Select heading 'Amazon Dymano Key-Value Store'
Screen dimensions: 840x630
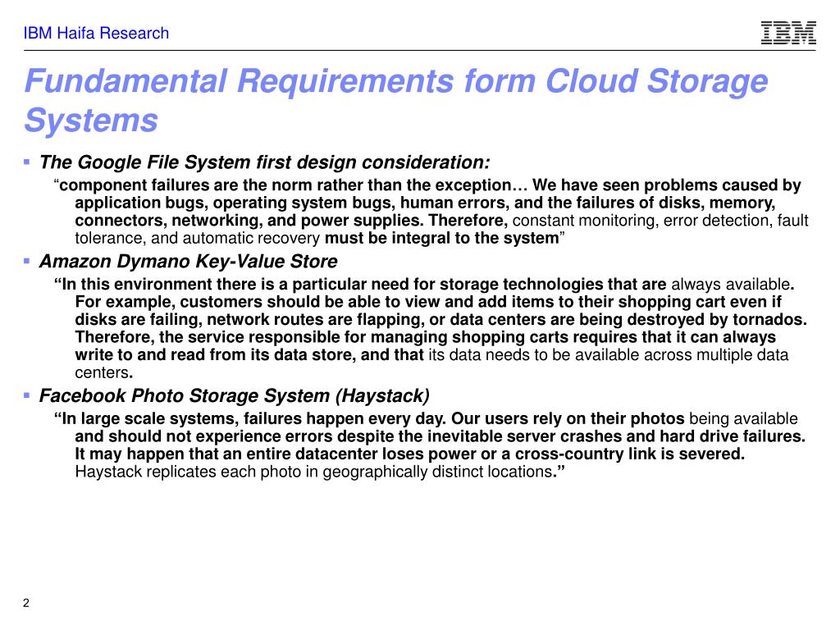tap(189, 262)
